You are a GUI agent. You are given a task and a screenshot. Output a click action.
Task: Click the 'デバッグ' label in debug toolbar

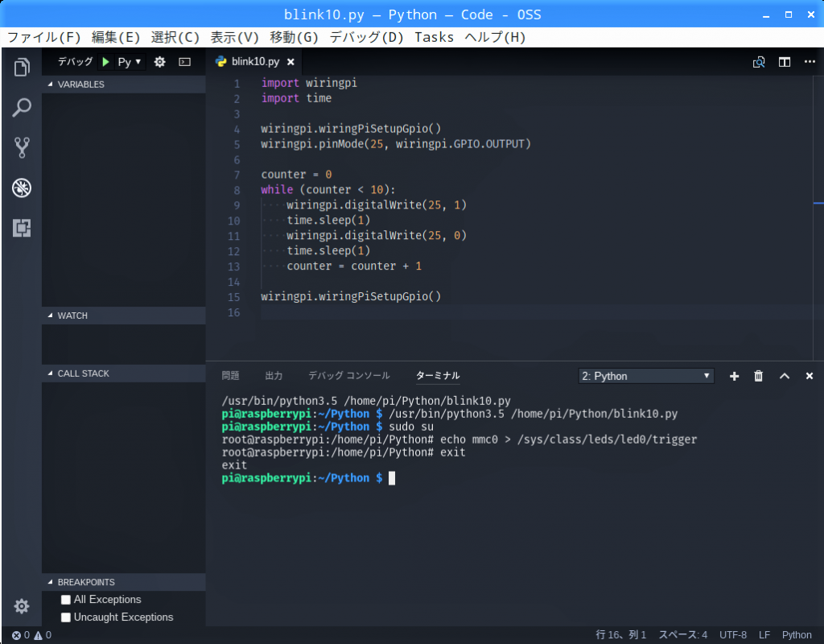point(75,62)
